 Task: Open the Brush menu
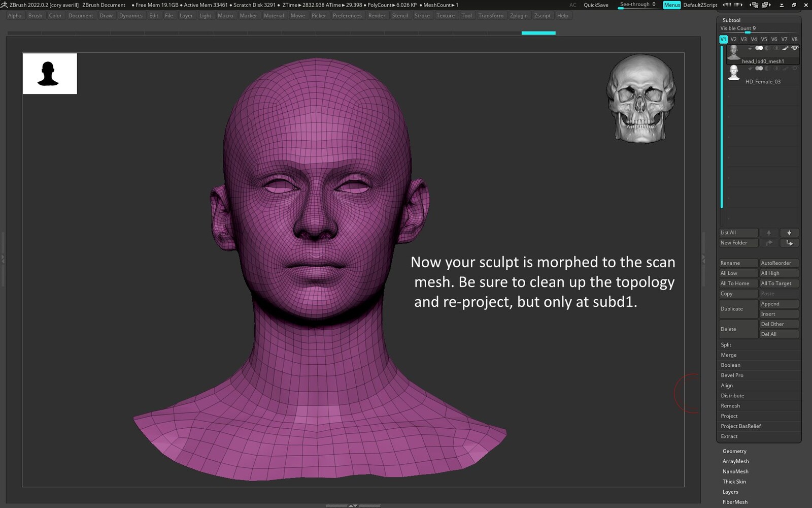click(x=35, y=16)
